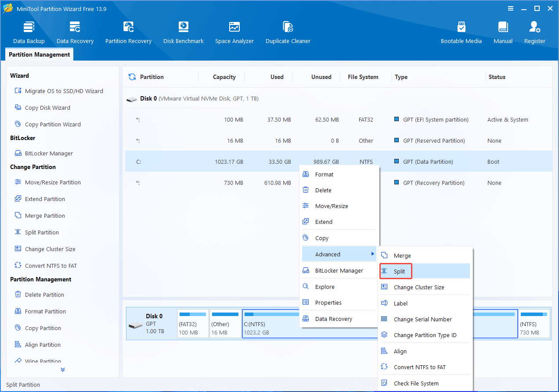The image size is (559, 392).
Task: Select Disk 0 header row in list
Action: [339, 99]
